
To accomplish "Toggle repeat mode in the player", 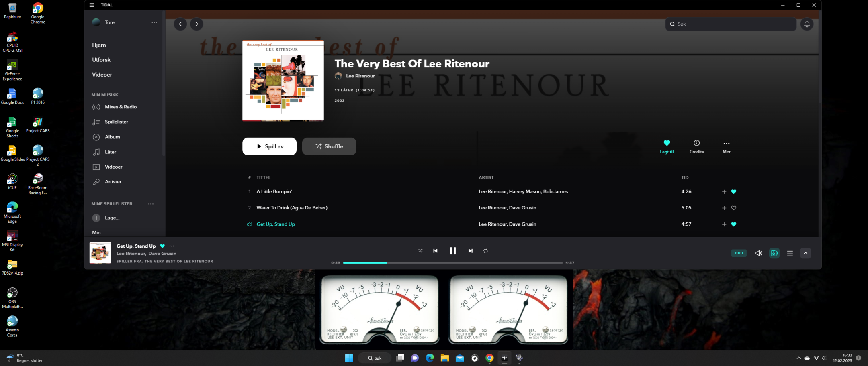I will [485, 251].
